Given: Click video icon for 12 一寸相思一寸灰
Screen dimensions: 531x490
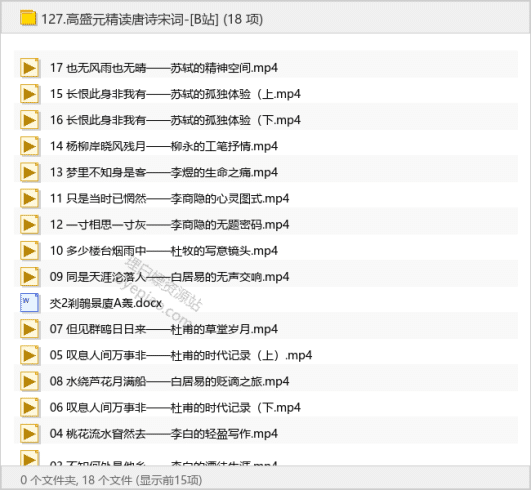Looking at the screenshot, I should (x=29, y=224).
